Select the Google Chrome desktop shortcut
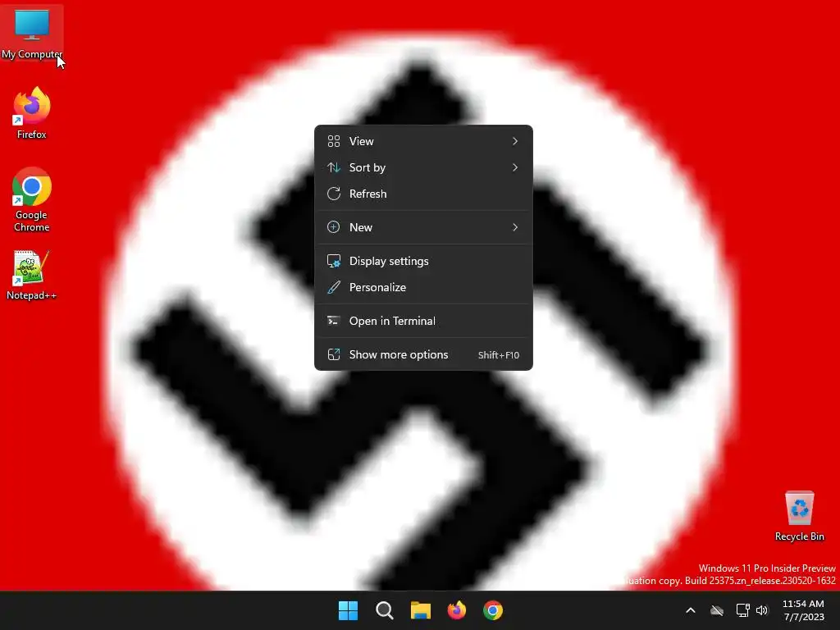The height and width of the screenshot is (630, 840). pos(32,199)
